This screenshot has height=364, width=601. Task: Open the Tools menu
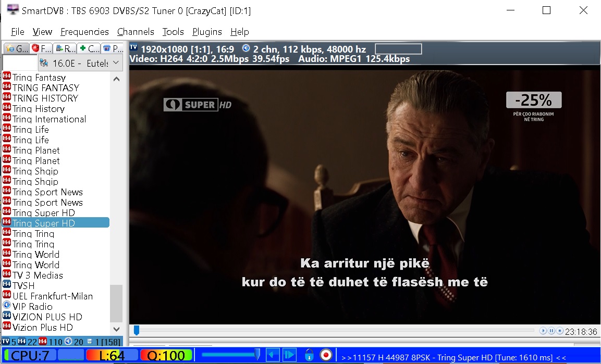173,32
